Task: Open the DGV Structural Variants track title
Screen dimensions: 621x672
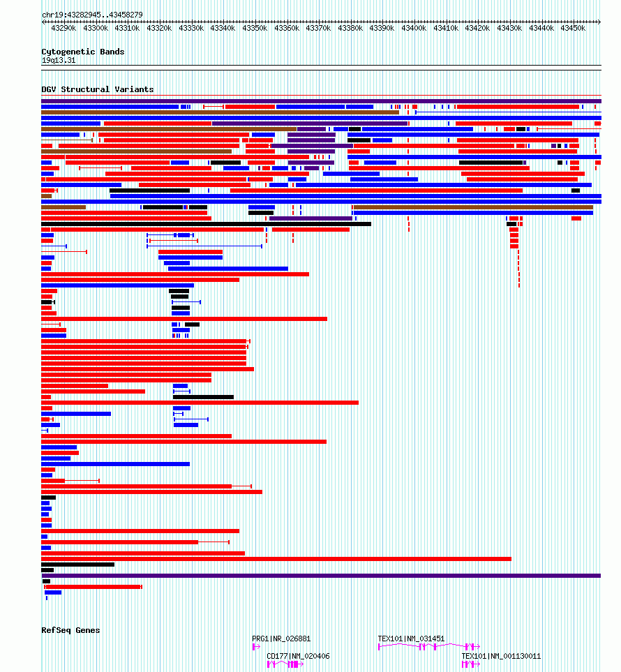Action: 97,89
